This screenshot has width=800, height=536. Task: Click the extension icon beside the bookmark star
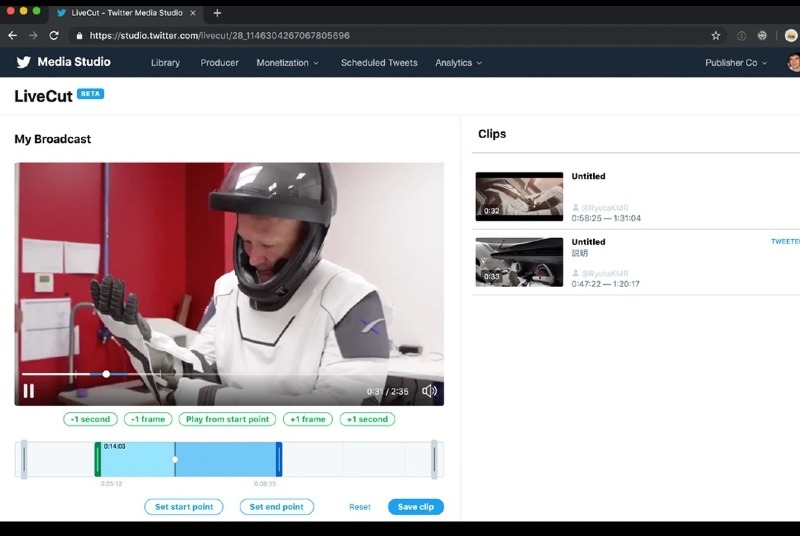741,36
